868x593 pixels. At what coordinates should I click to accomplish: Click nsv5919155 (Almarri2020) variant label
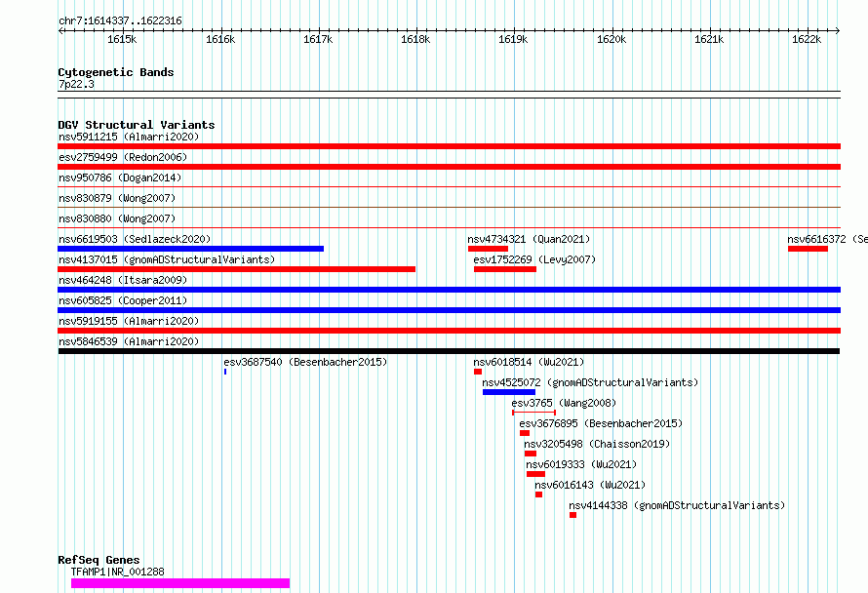click(x=129, y=321)
